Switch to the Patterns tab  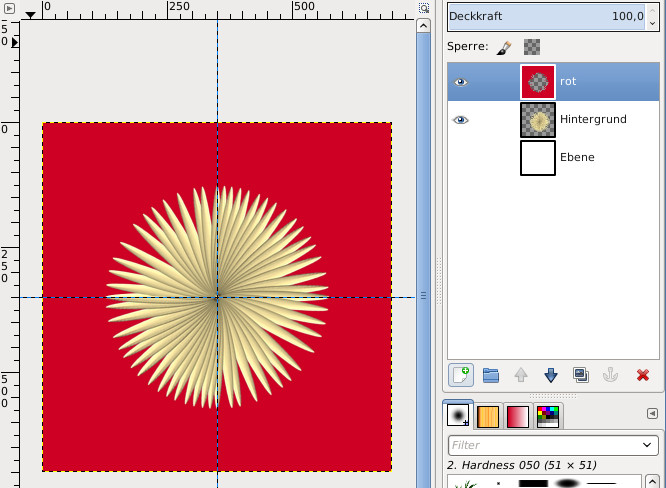point(488,416)
